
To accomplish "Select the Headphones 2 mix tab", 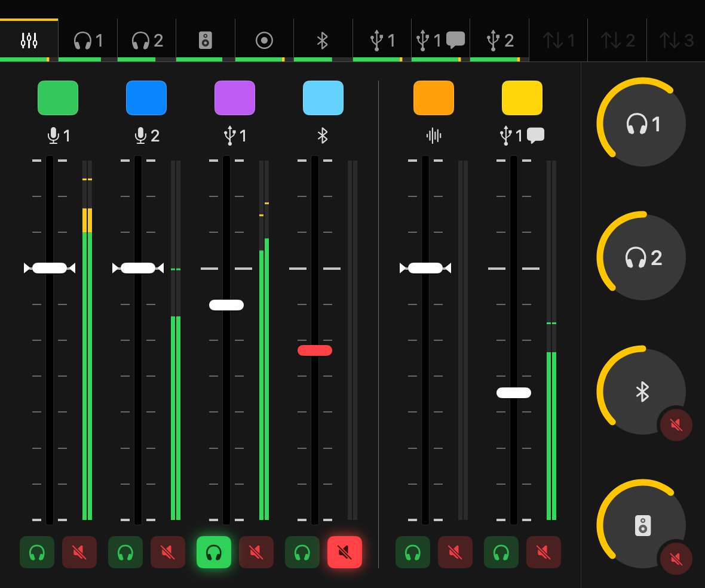I will tap(147, 41).
